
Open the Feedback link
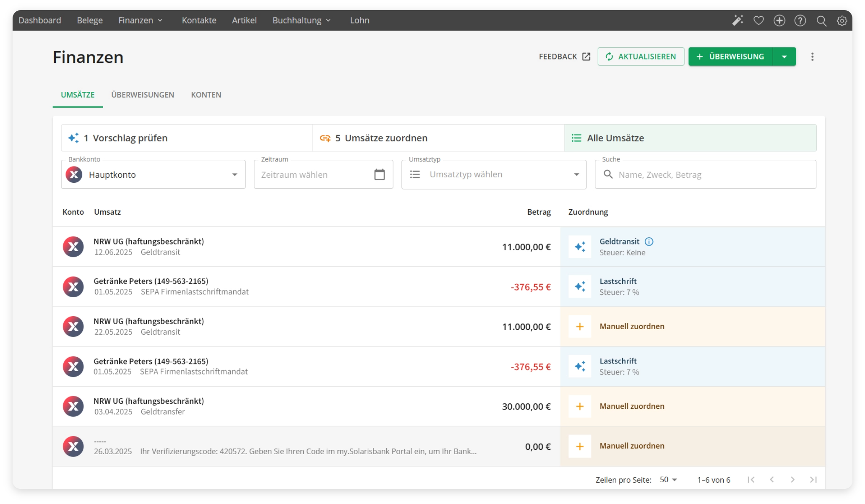(564, 57)
